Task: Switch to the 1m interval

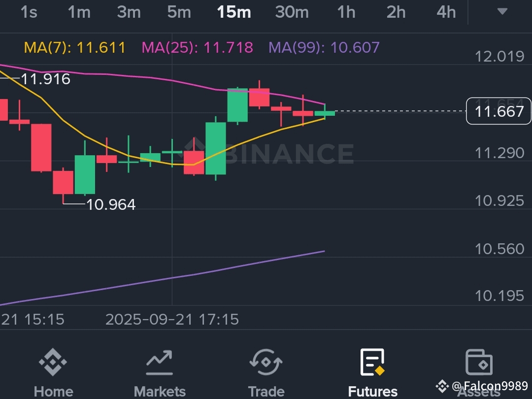Action: [x=79, y=12]
